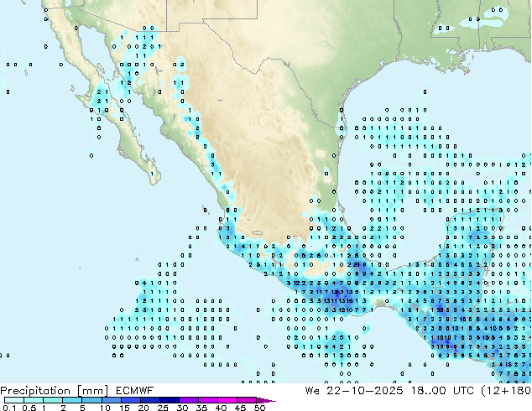Image resolution: width=532 pixels, height=411 pixels.
Task: Click the '40' legend scale label
Action: pyautogui.click(x=222, y=408)
